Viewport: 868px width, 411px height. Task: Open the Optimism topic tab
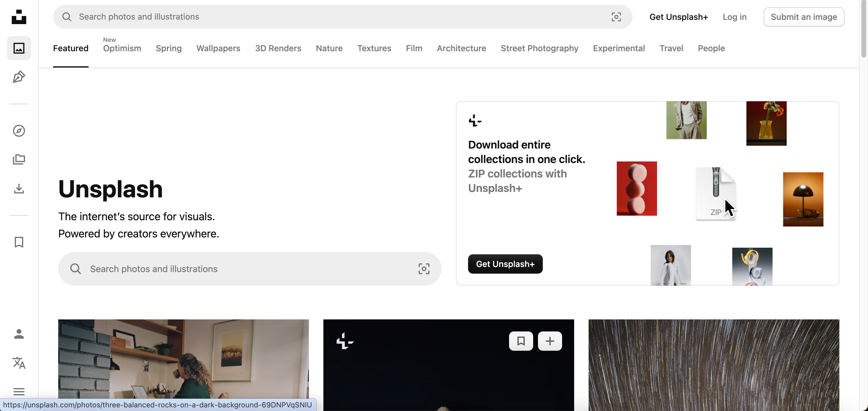[122, 48]
